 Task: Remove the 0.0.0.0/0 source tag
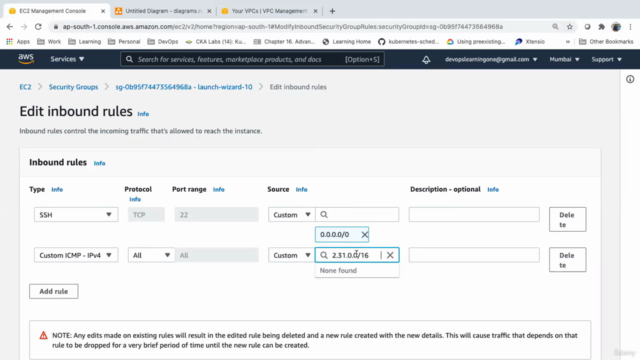(364, 234)
